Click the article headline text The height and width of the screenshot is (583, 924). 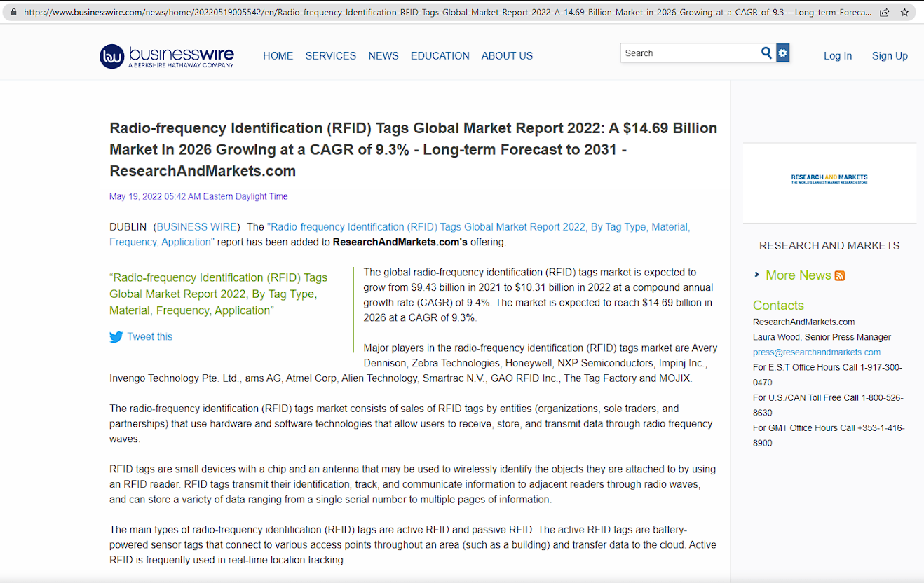[x=414, y=149]
